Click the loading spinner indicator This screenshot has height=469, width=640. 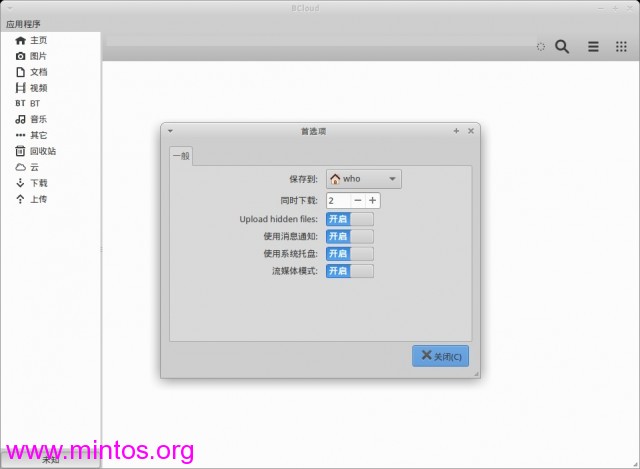pyautogui.click(x=541, y=47)
